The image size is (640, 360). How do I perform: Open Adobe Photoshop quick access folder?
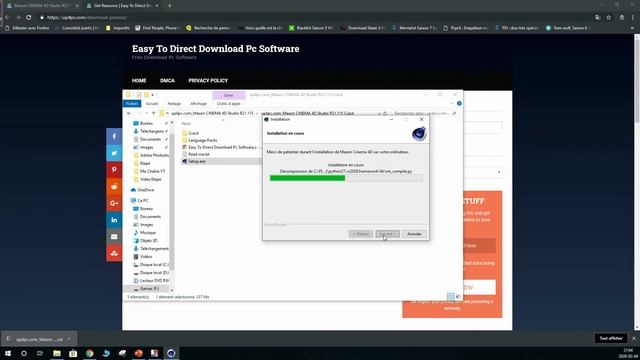coord(154,155)
